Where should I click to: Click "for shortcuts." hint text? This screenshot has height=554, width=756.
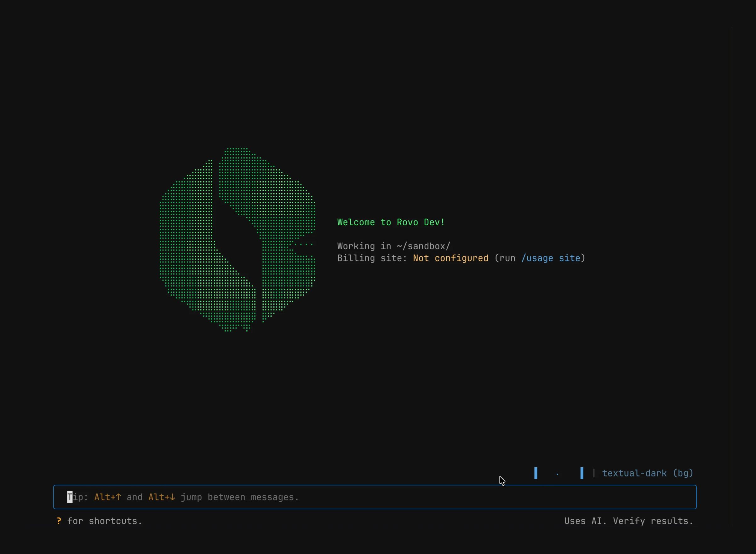[105, 521]
